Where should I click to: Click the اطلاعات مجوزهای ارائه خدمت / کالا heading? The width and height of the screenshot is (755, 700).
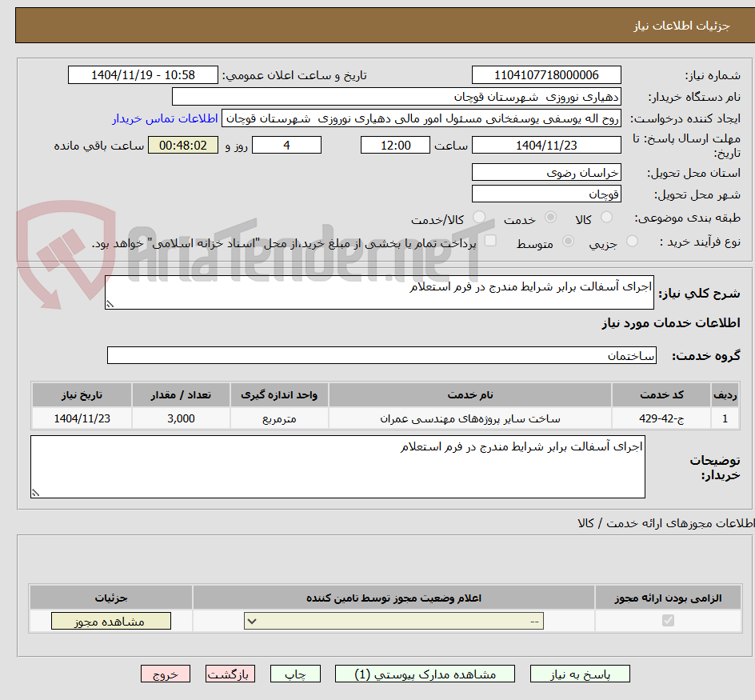(x=666, y=523)
